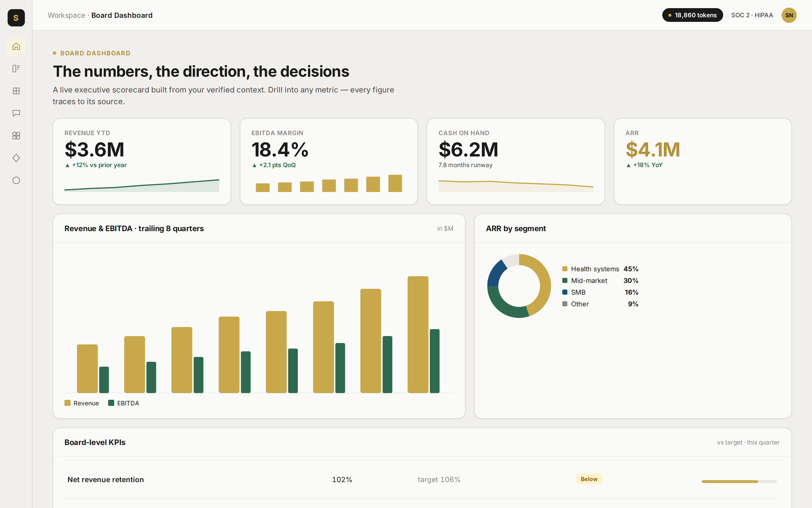Screen dimensions: 812x508
Task: Click the Mid-market 30% legend row
Action: point(600,280)
